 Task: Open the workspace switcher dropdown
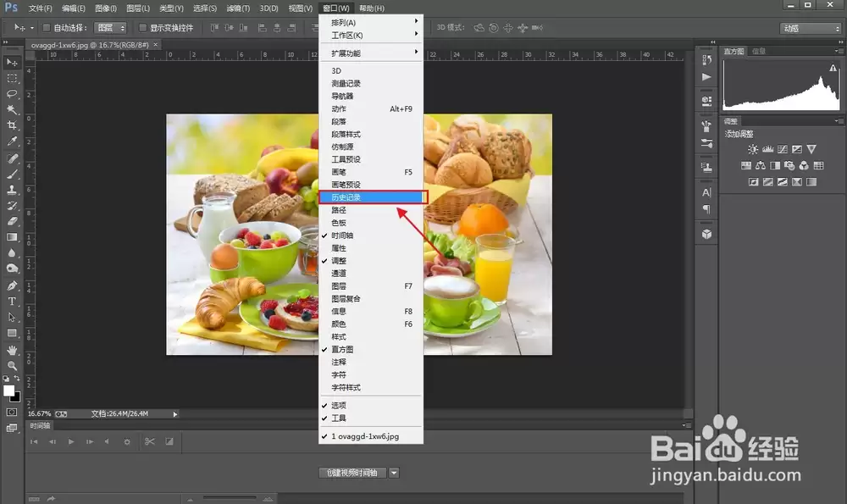click(x=811, y=28)
